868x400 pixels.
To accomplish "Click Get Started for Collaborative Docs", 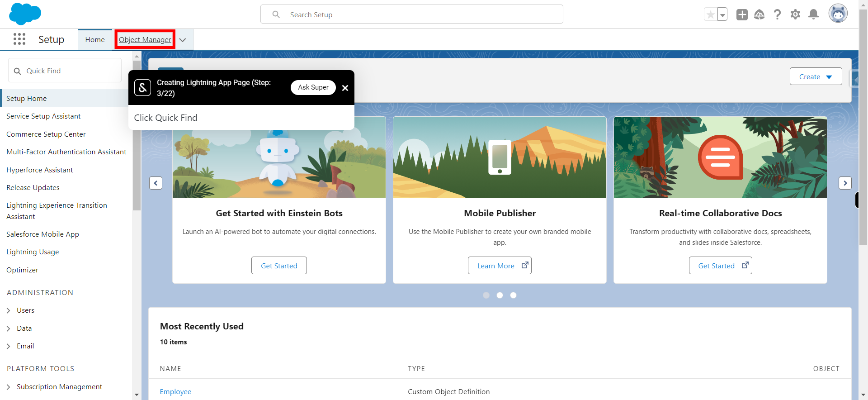I will (x=720, y=266).
